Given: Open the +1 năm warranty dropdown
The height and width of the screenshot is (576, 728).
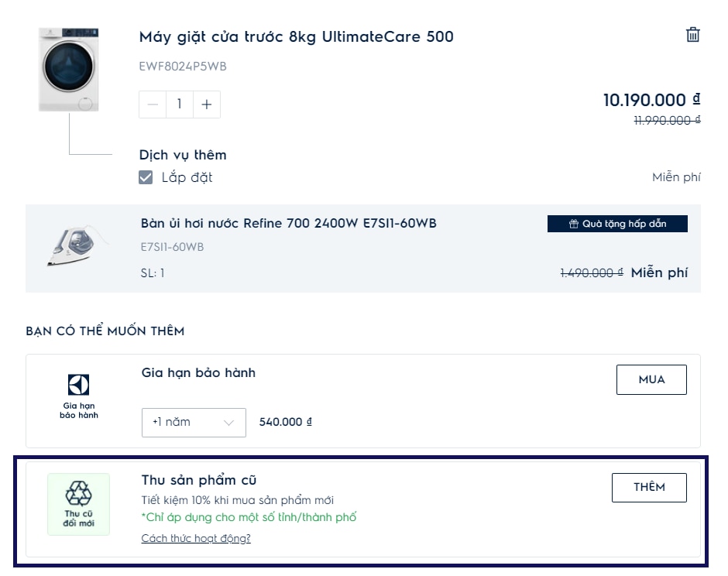Looking at the screenshot, I should coord(194,423).
